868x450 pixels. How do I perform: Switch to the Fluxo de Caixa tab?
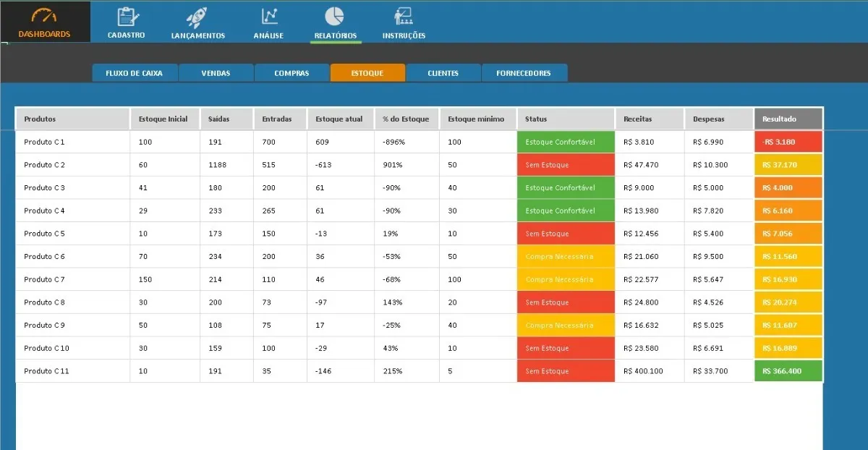[x=135, y=73]
